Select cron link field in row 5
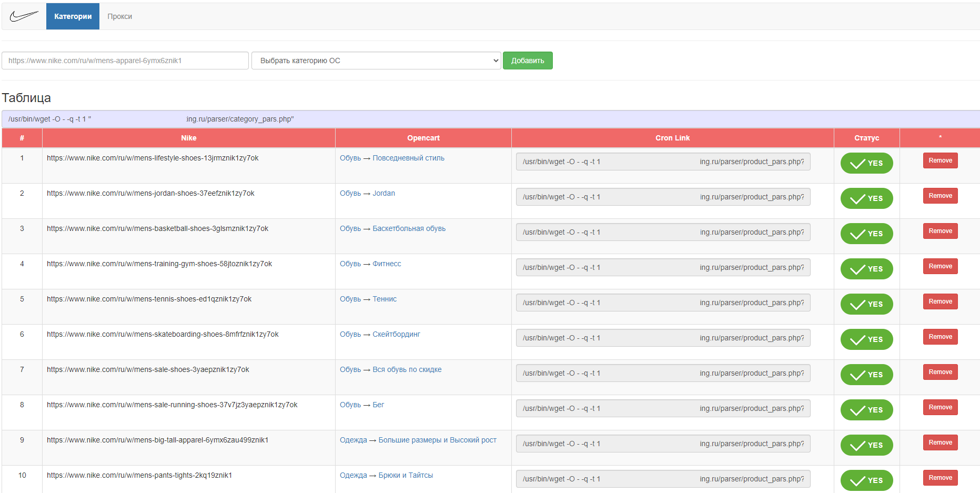This screenshot has width=980, height=493. click(663, 303)
